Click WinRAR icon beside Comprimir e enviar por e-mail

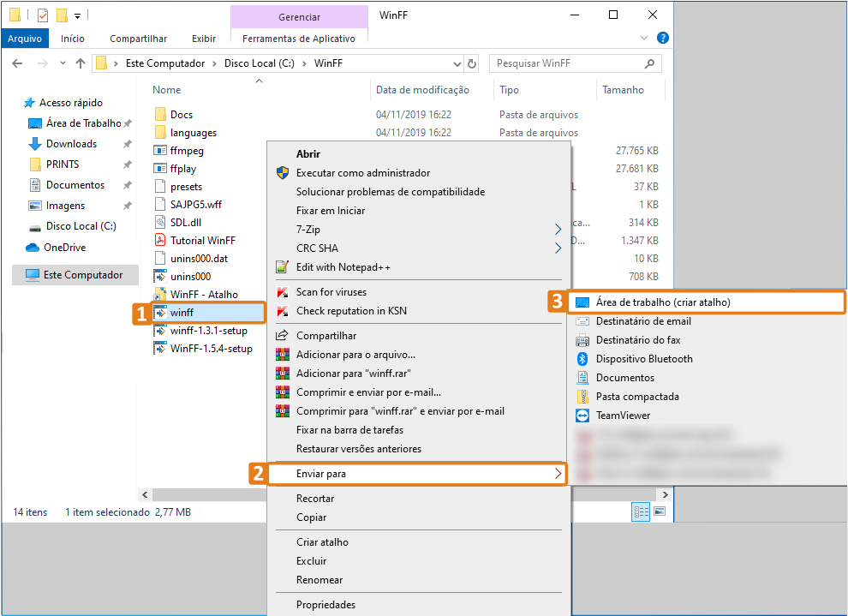pos(283,392)
